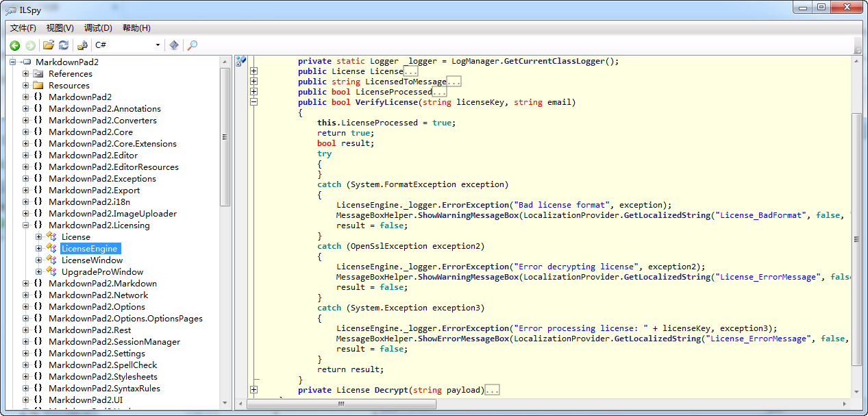
Task: Expand the MarkdownPad2.Core namespace node
Action: (x=26, y=132)
